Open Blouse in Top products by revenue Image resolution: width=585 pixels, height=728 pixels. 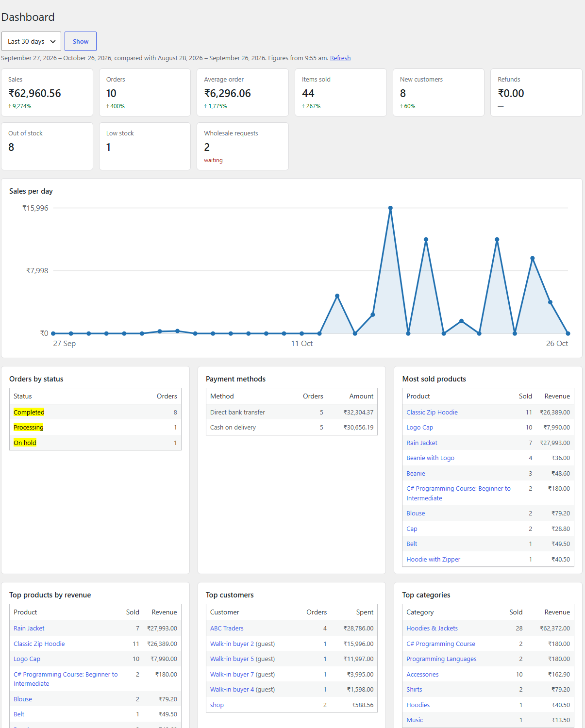click(x=23, y=699)
